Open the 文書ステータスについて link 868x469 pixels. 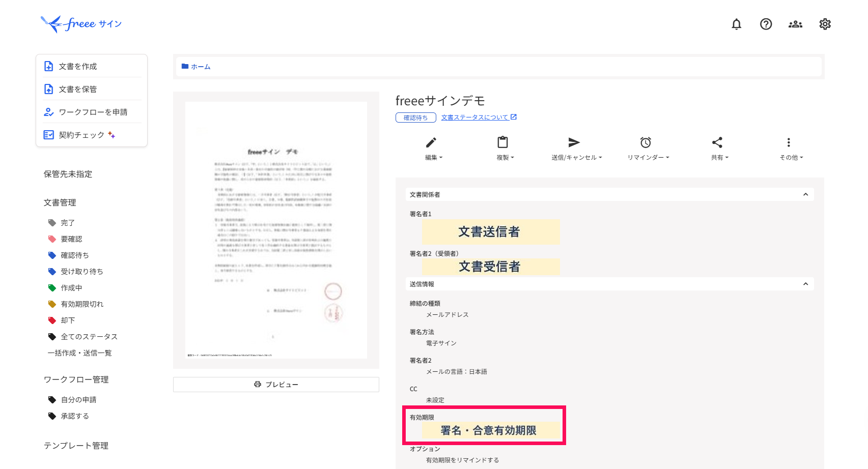479,118
